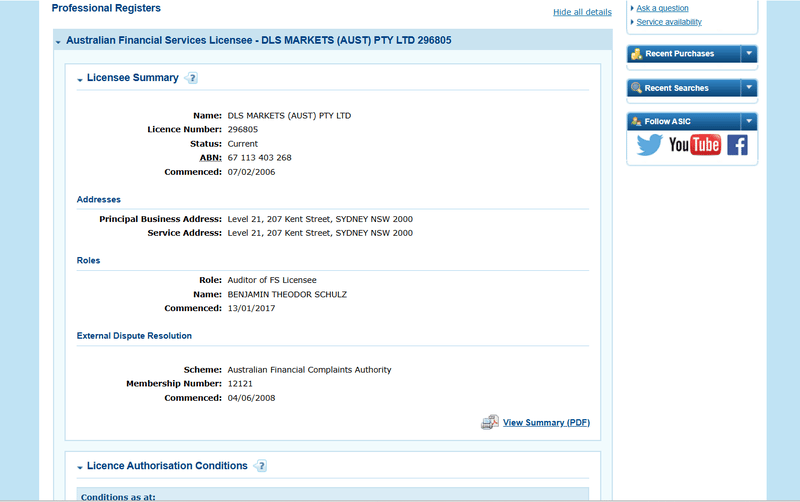Expand the Recent Purchases dropdown arrow

(x=749, y=53)
